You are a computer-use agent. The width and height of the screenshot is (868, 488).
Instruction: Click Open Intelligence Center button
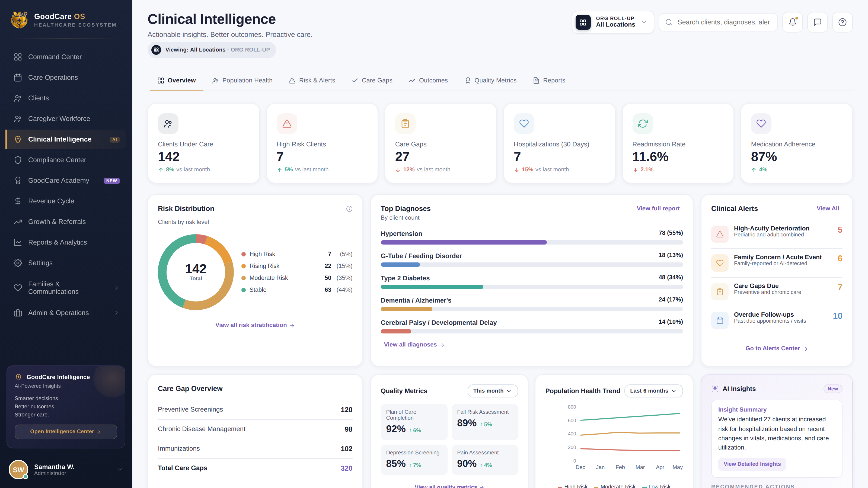[x=66, y=432]
